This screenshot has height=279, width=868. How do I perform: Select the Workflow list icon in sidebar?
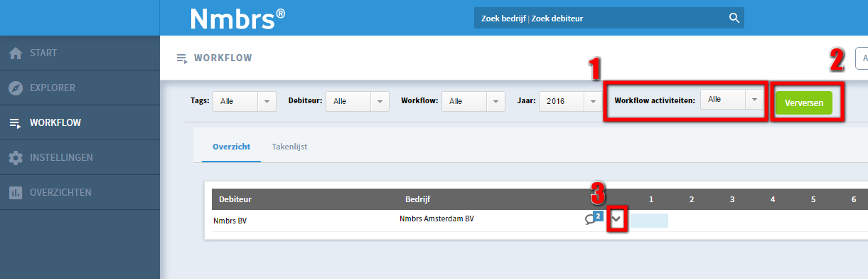coord(16,123)
